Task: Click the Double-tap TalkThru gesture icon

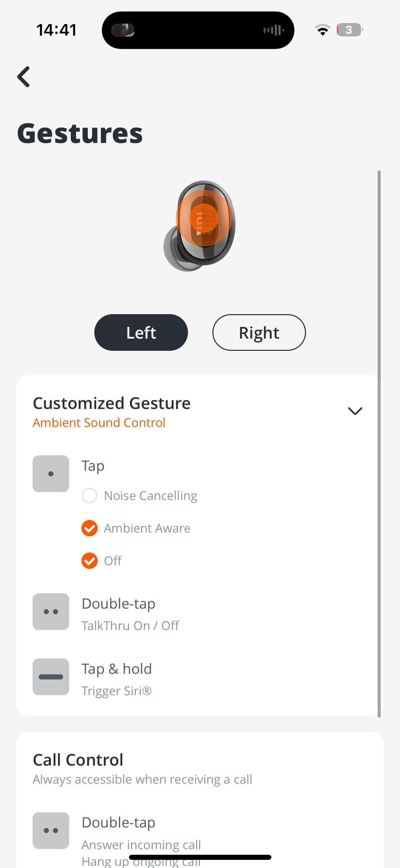Action: coord(51,611)
